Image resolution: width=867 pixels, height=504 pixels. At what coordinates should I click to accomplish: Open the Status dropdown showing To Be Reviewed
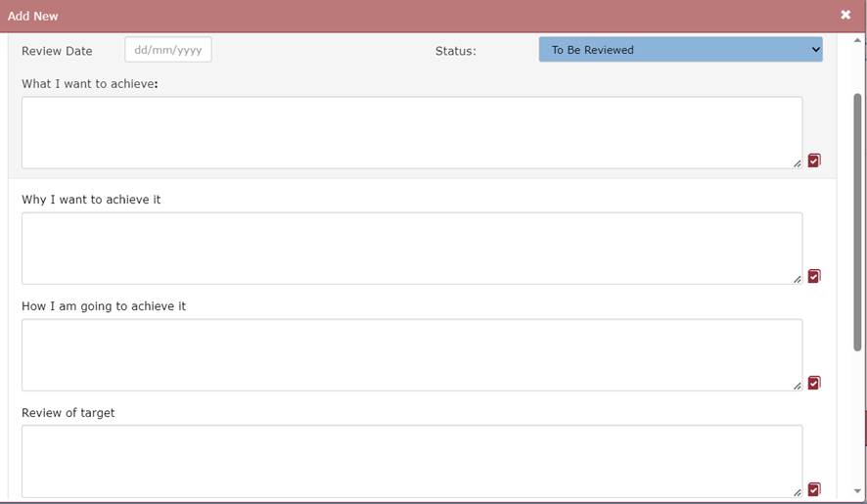(x=681, y=50)
